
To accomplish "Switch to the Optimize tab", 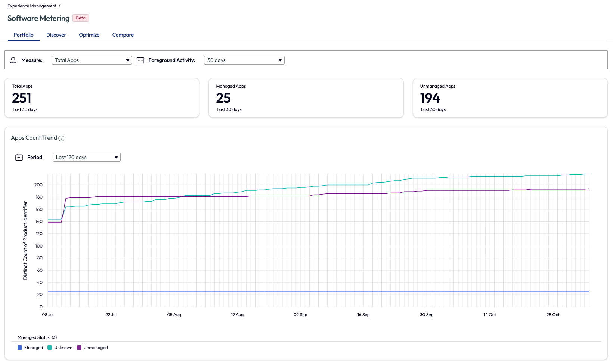I will [89, 35].
